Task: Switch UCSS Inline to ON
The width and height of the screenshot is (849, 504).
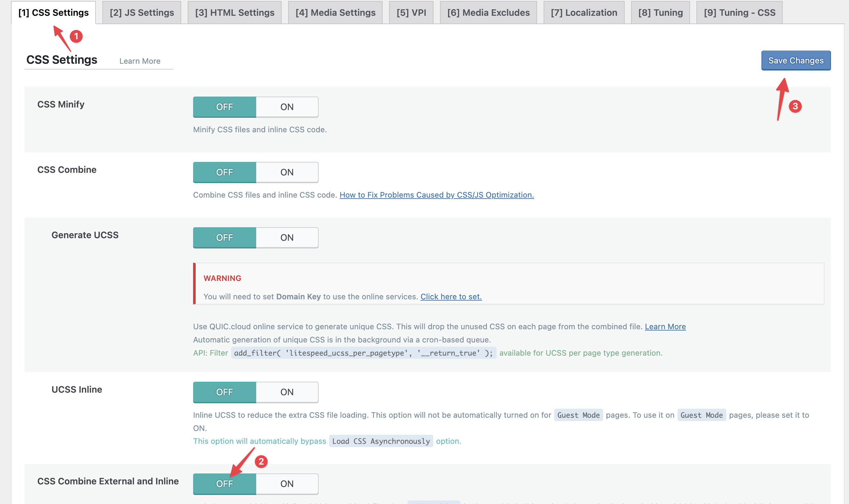Action: pyautogui.click(x=287, y=392)
